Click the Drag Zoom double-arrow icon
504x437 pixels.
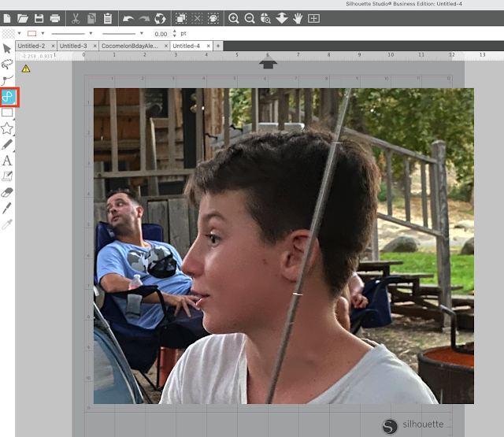point(282,18)
